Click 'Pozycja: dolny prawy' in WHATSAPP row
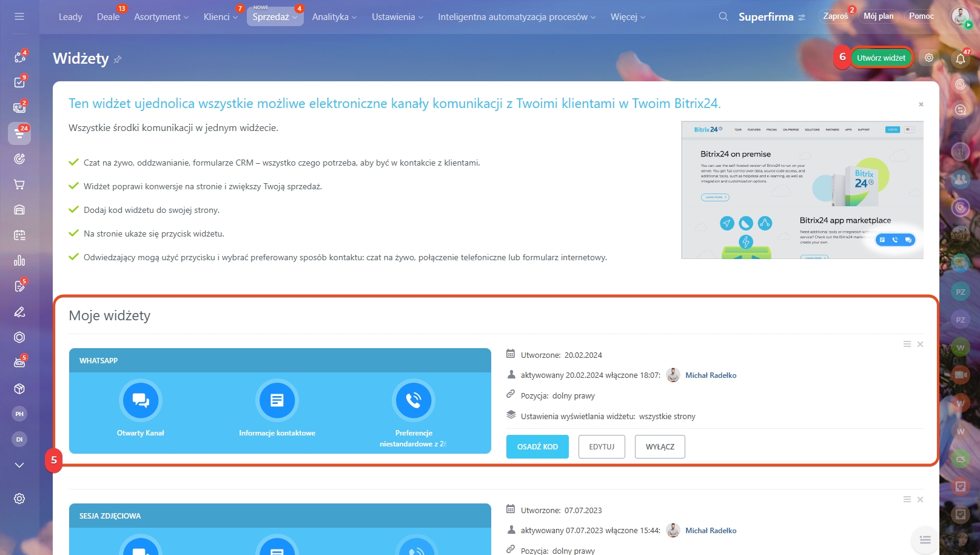Screen dimensions: 980x555 (x=557, y=396)
